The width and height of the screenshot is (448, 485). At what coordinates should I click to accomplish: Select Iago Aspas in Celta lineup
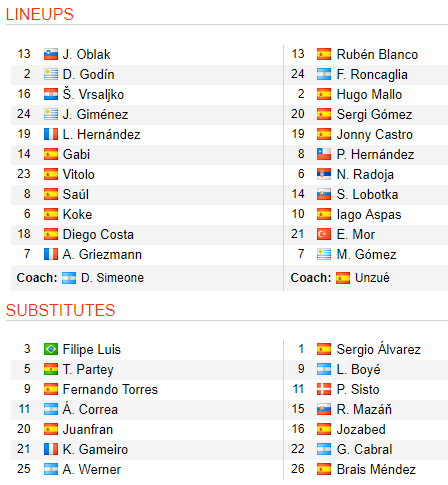click(x=369, y=215)
